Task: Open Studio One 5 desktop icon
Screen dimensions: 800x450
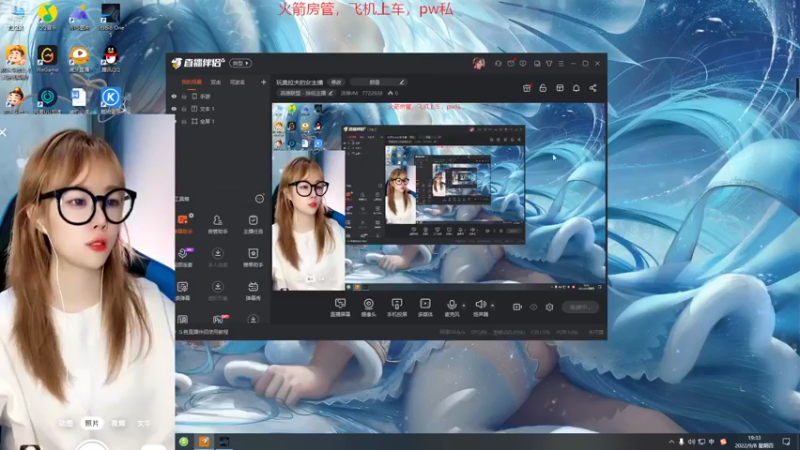Action: [x=111, y=18]
